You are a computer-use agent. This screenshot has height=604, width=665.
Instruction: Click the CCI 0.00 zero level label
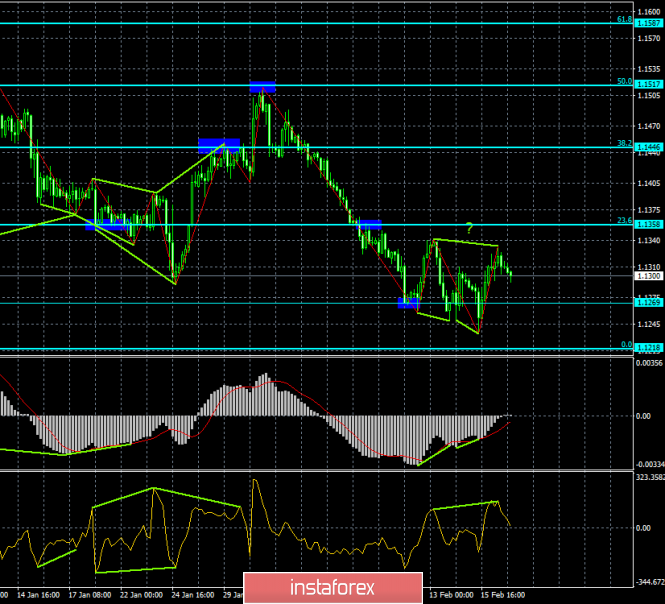(643, 528)
